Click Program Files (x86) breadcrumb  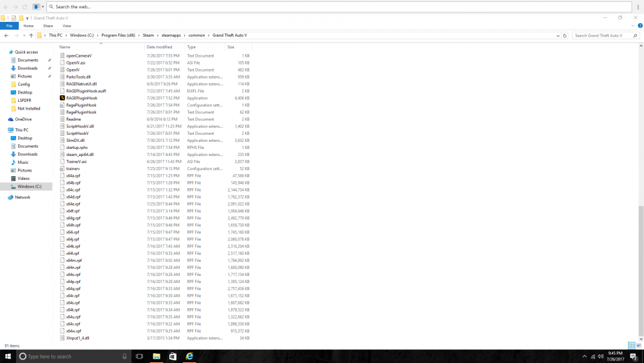point(118,35)
